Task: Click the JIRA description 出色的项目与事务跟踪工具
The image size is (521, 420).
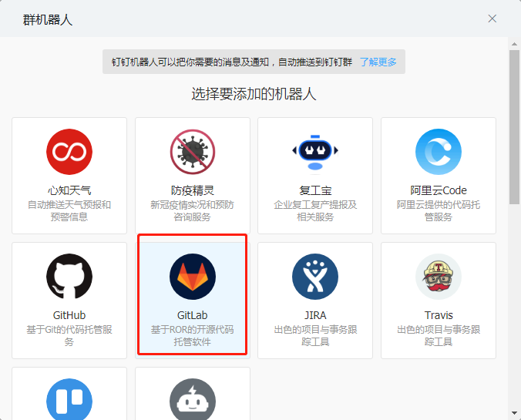Action: coord(315,335)
